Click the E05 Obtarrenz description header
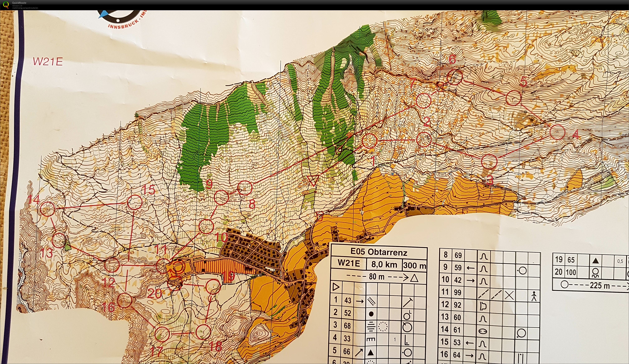 379,252
